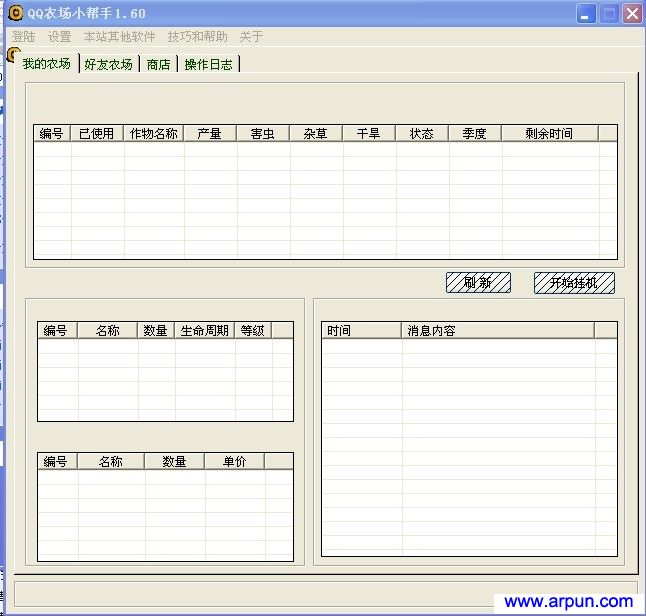The width and height of the screenshot is (646, 616).
Task: Click the 单价 column header
Action: 235,461
